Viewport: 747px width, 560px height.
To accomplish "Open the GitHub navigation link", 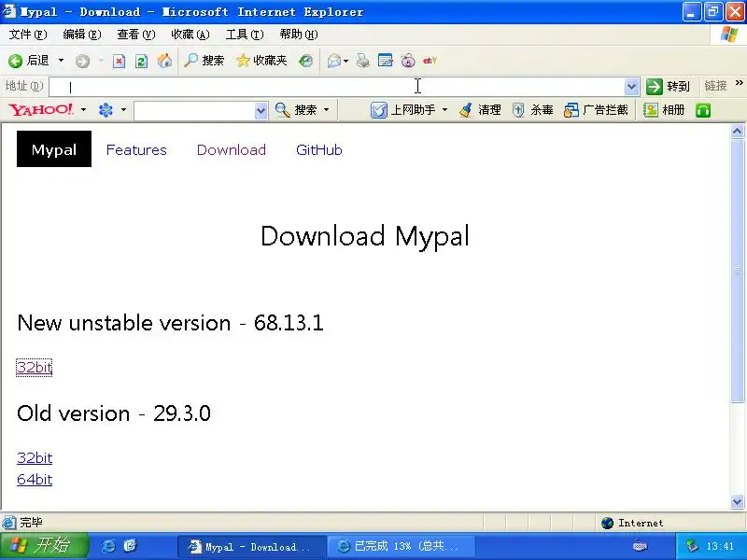I will pyautogui.click(x=319, y=149).
